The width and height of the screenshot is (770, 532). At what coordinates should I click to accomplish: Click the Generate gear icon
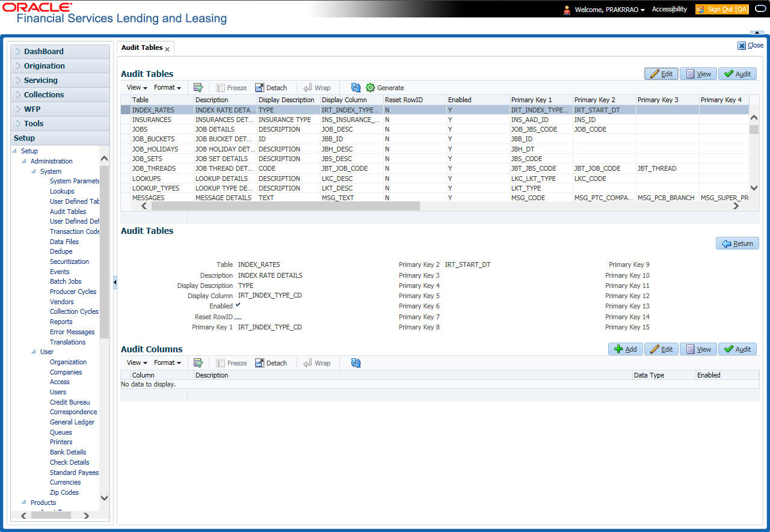coord(370,88)
